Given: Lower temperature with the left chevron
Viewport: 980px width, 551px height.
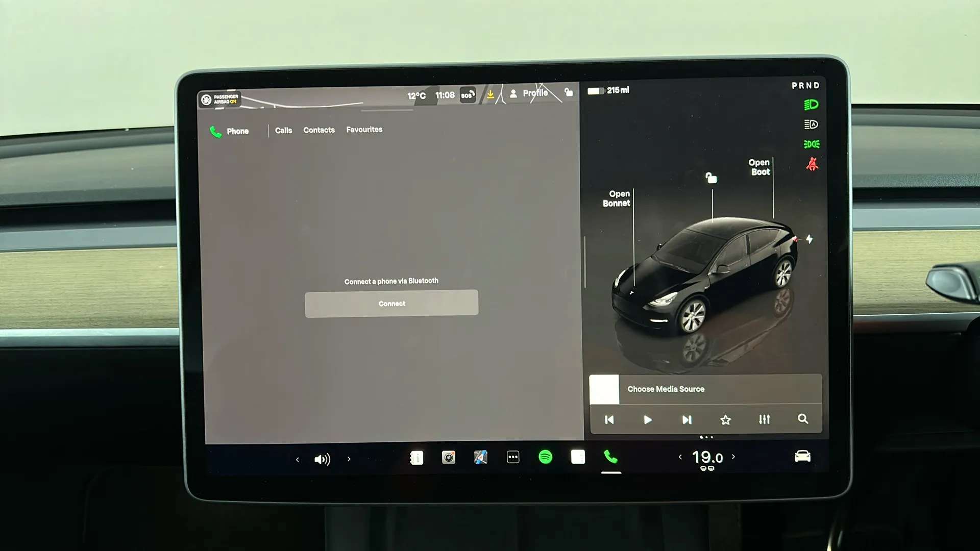Looking at the screenshot, I should (x=680, y=457).
